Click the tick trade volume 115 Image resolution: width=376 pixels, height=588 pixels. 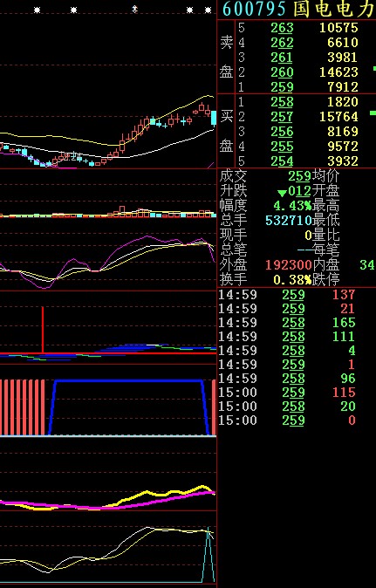pyautogui.click(x=344, y=393)
